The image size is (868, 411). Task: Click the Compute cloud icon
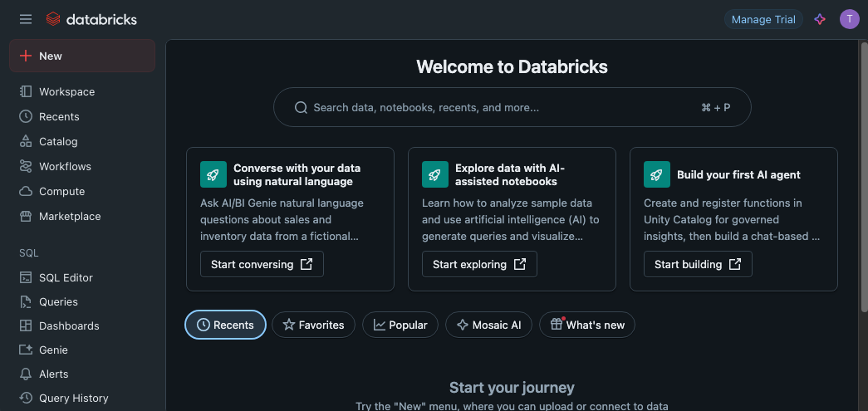coord(26,192)
